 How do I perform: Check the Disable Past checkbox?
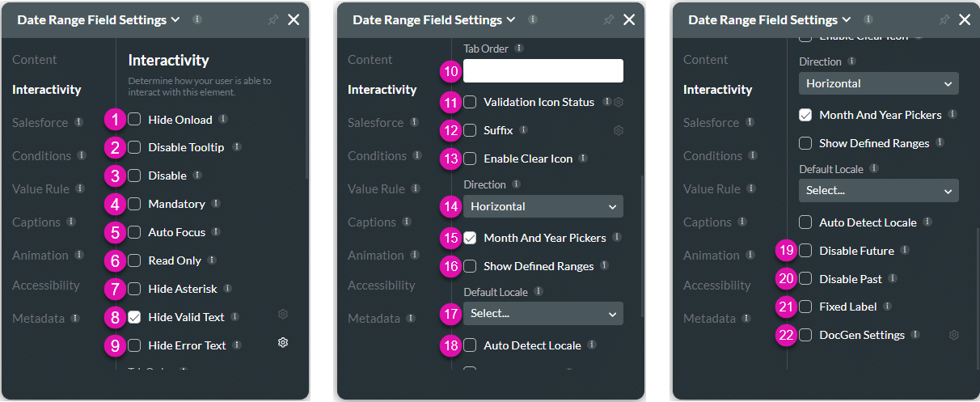pos(805,279)
